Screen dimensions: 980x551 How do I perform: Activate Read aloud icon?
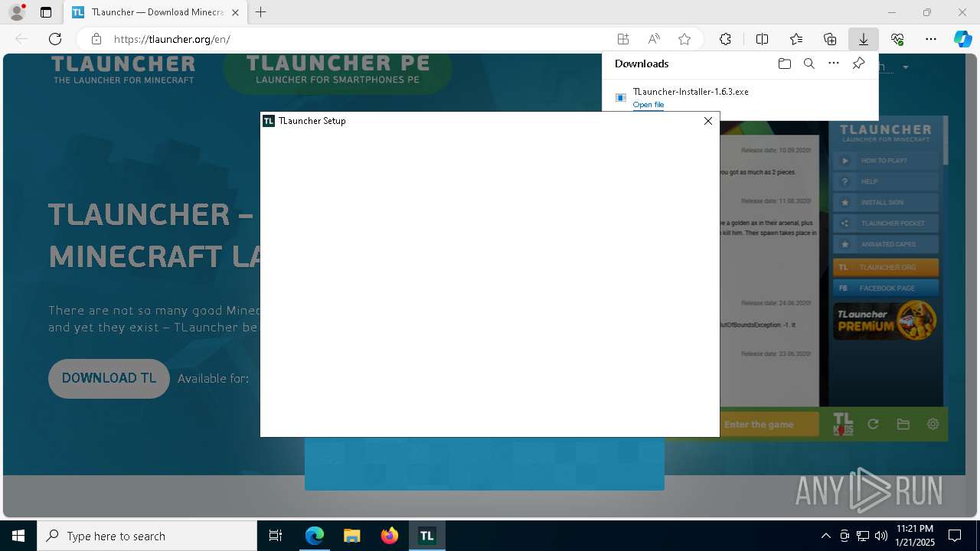click(x=654, y=39)
